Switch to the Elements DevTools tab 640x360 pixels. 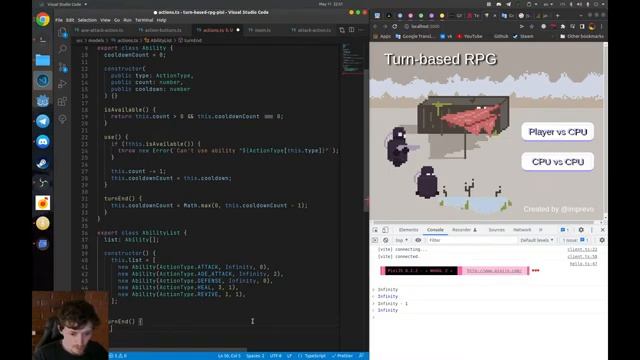click(409, 230)
